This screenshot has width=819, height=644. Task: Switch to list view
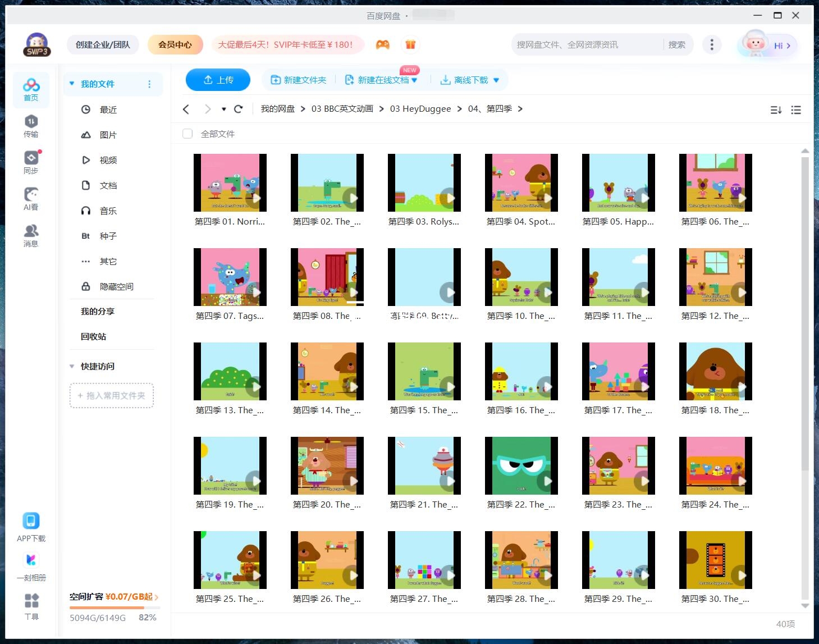pyautogui.click(x=796, y=109)
